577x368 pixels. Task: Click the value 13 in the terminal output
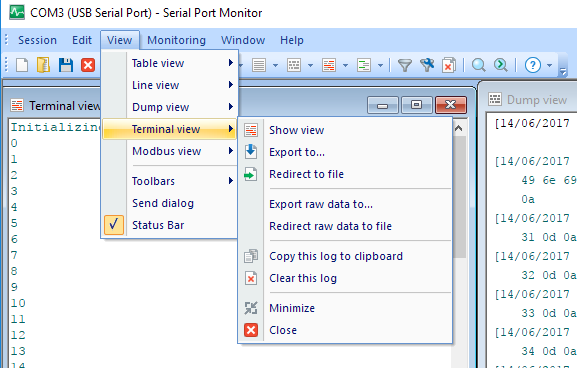pyautogui.click(x=18, y=351)
